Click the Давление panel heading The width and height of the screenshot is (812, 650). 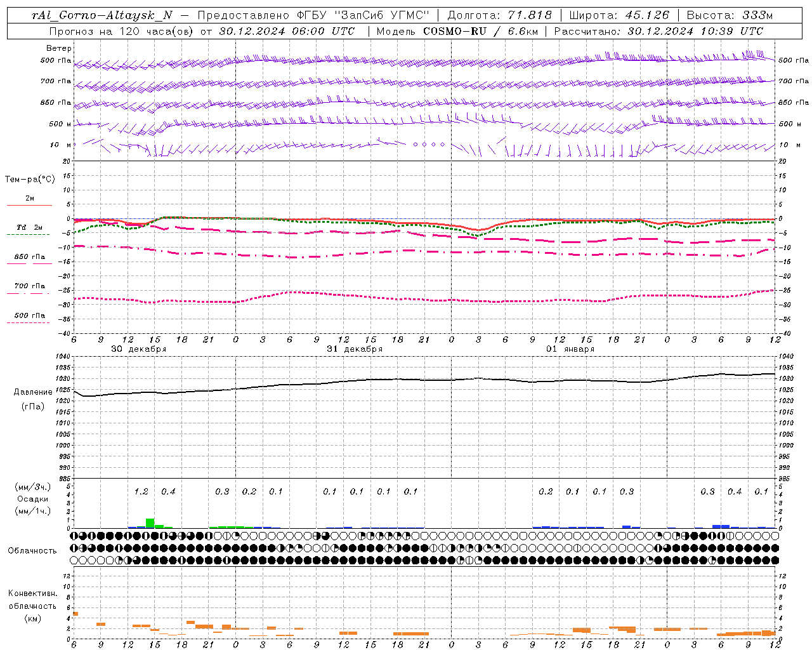[x=33, y=392]
